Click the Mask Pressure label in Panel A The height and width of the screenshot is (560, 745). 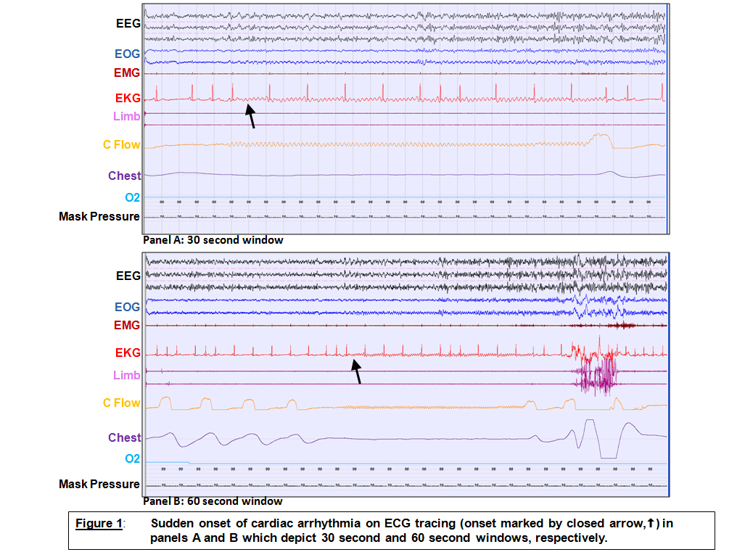coord(99,216)
